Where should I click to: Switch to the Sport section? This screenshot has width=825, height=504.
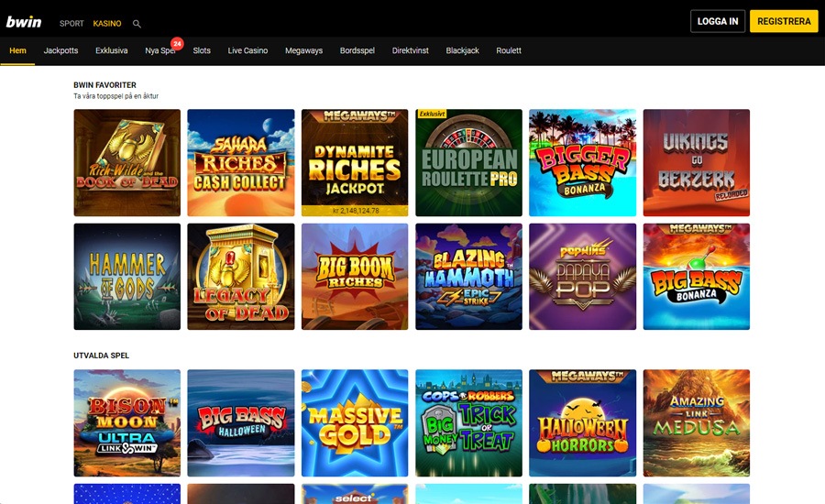71,24
